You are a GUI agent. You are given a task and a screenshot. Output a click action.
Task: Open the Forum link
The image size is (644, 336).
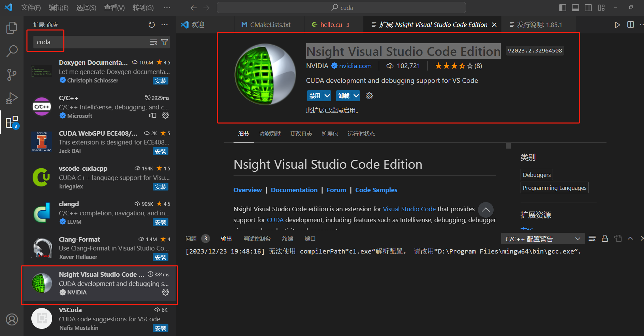click(x=336, y=190)
